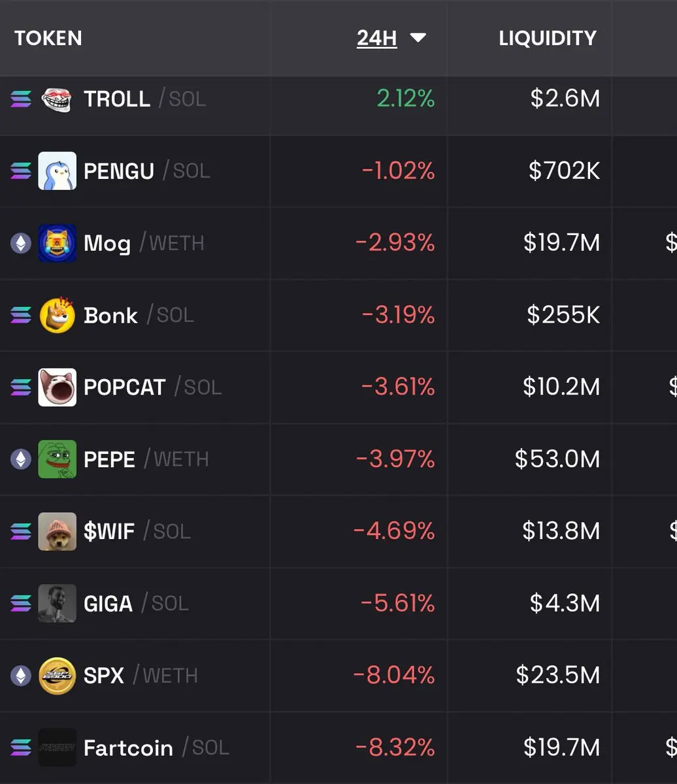This screenshot has width=677, height=784.
Task: Click Solana chain icon beside TROLL
Action: [x=20, y=99]
